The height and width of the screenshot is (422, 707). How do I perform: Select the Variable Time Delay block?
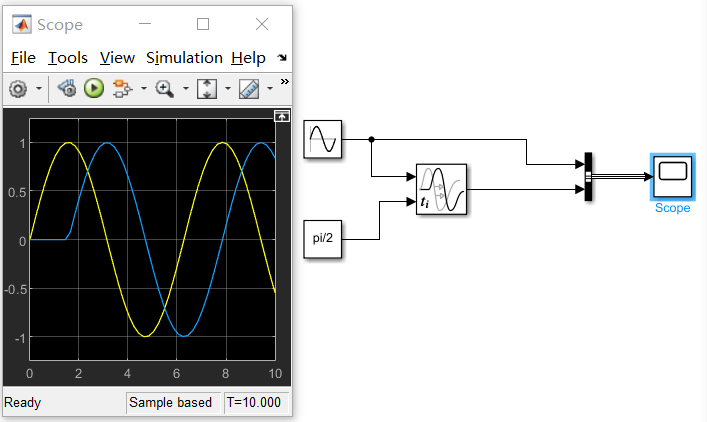tap(441, 189)
